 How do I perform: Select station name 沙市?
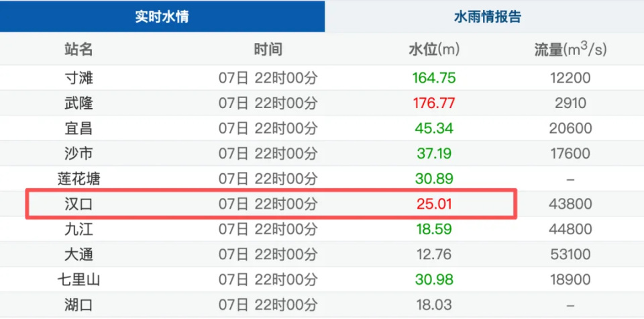[78, 153]
